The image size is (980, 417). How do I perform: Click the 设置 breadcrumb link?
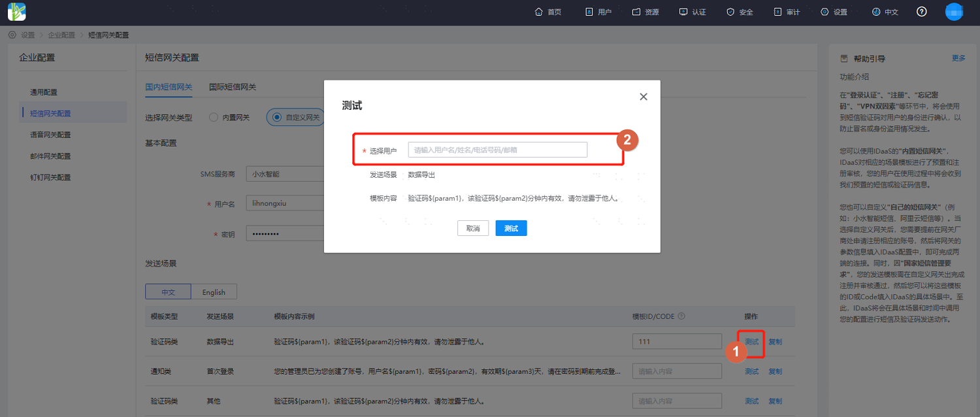click(x=27, y=35)
